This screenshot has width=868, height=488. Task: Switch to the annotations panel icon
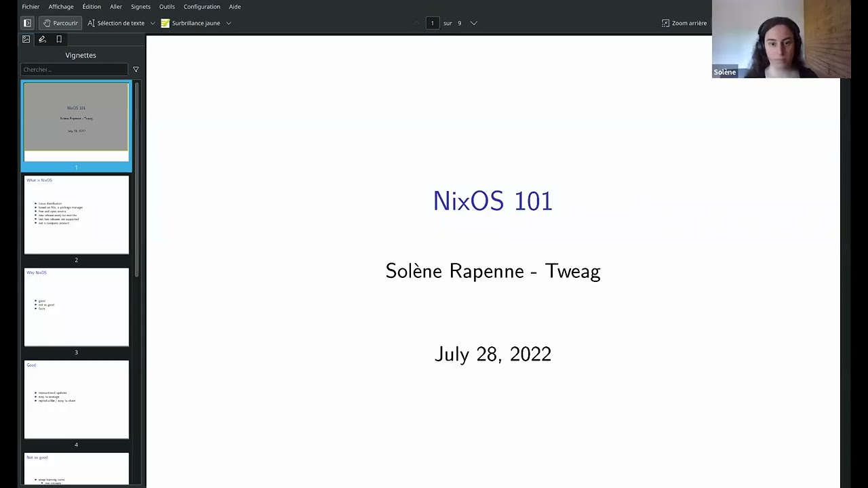click(x=43, y=39)
